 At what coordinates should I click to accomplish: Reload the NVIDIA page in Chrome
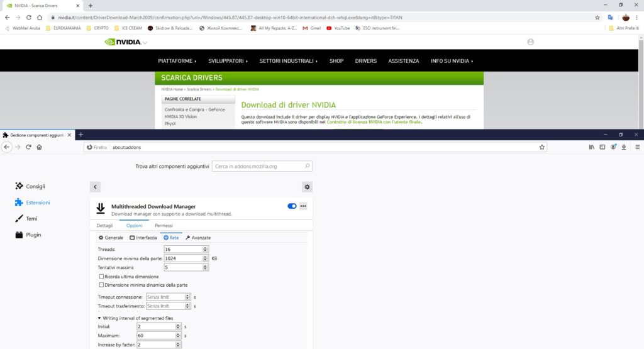tap(28, 18)
